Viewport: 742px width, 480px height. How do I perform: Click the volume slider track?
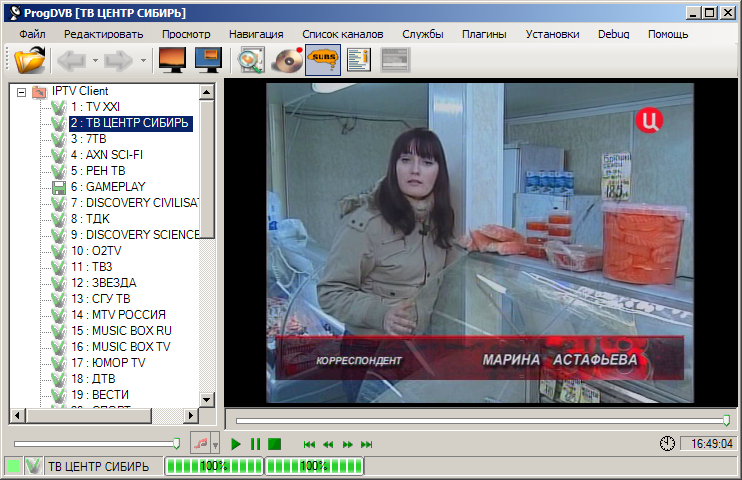[97, 444]
